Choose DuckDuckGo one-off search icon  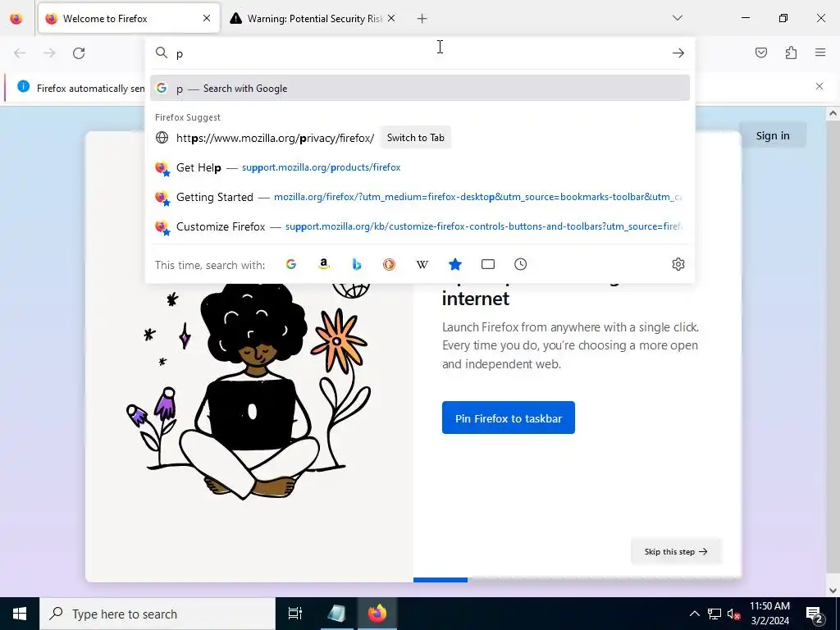(390, 264)
